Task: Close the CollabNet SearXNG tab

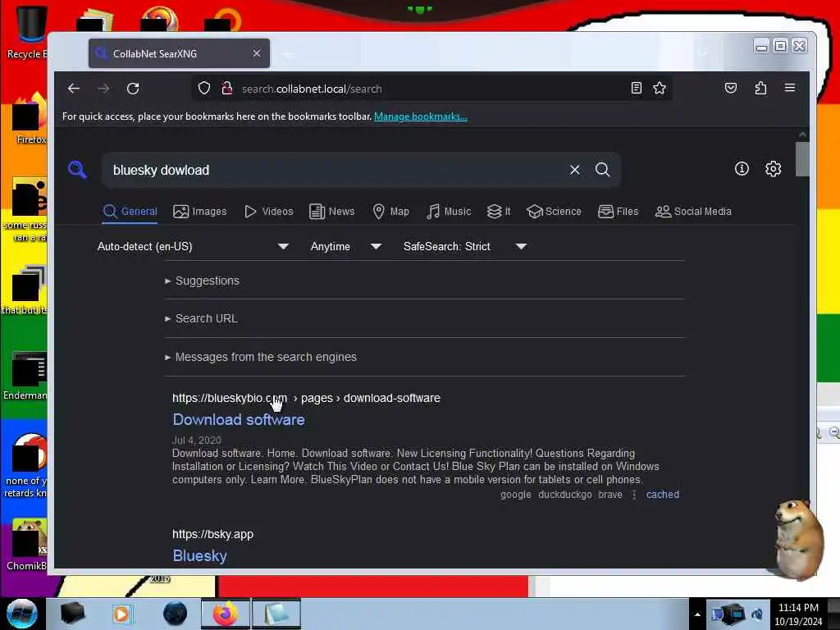Action: (257, 53)
